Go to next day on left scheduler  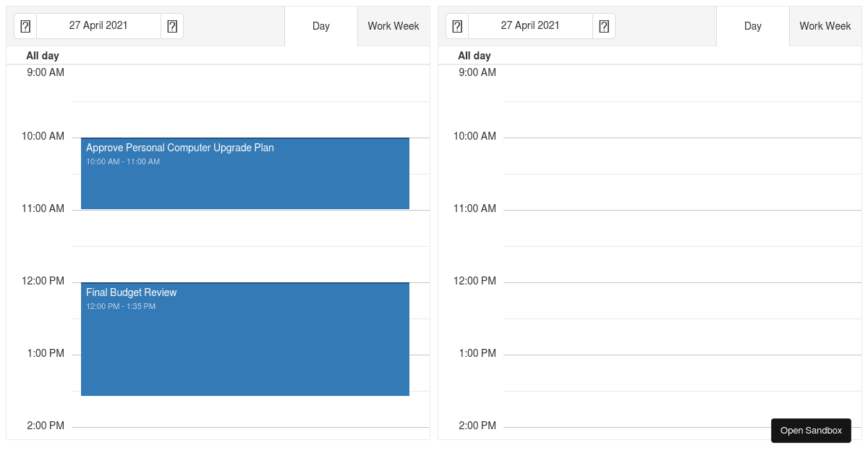coord(172,25)
